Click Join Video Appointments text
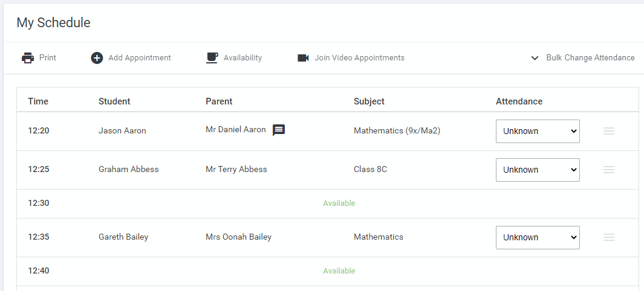Screen dimensions: 644x291 (x=359, y=58)
